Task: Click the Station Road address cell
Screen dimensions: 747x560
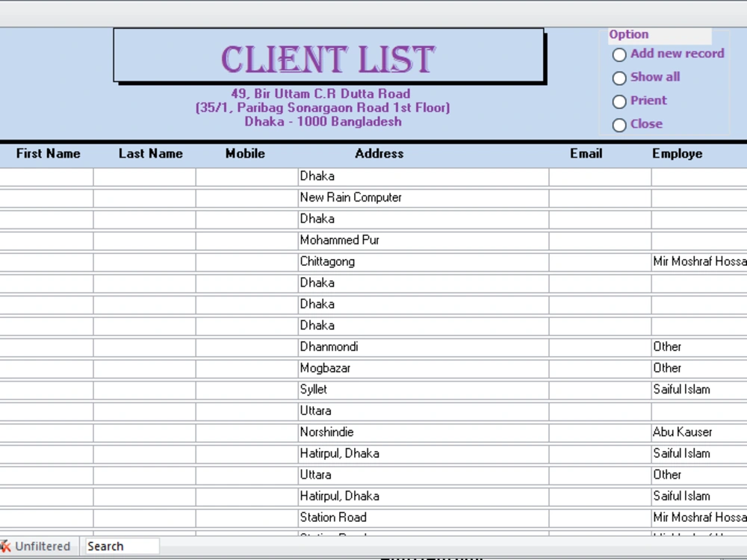Action: coord(424,517)
